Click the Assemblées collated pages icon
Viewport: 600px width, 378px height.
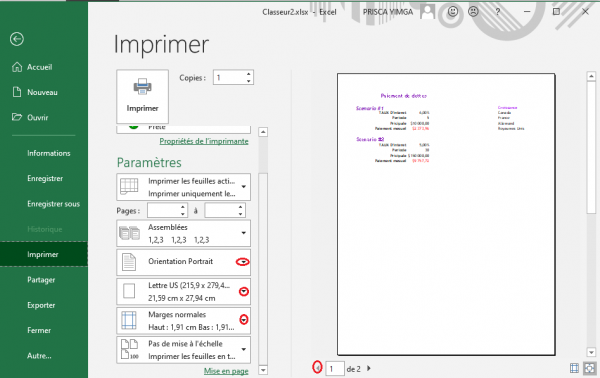point(129,233)
